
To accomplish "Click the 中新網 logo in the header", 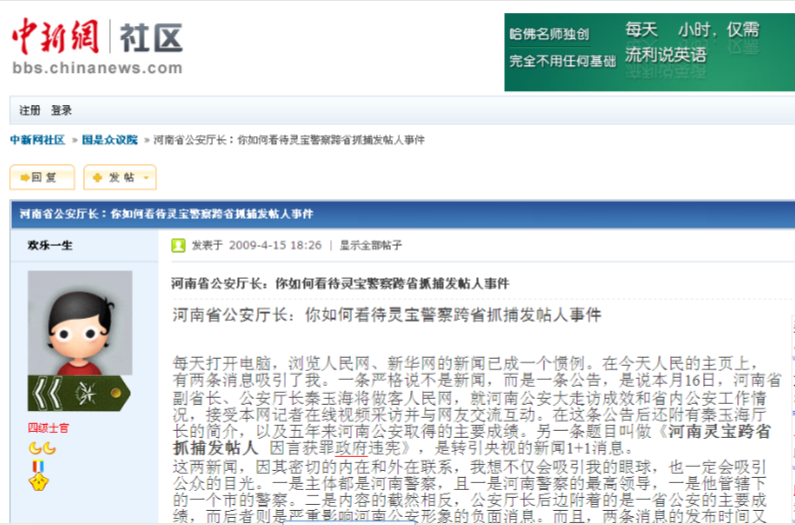I will pos(55,37).
